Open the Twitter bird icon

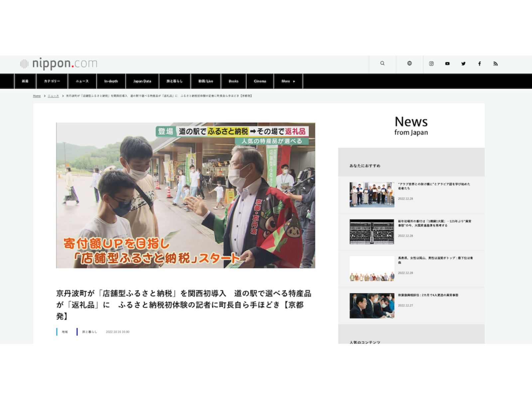click(x=463, y=64)
